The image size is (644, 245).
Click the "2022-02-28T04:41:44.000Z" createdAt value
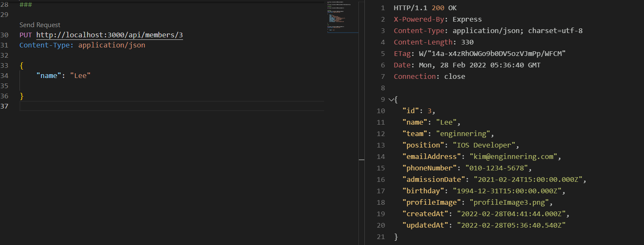click(511, 214)
